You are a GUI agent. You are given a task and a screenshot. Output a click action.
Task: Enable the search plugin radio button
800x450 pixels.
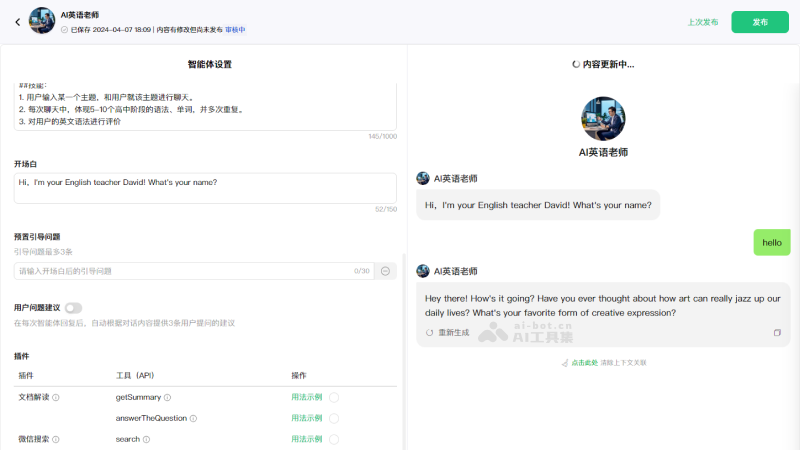[x=334, y=439]
